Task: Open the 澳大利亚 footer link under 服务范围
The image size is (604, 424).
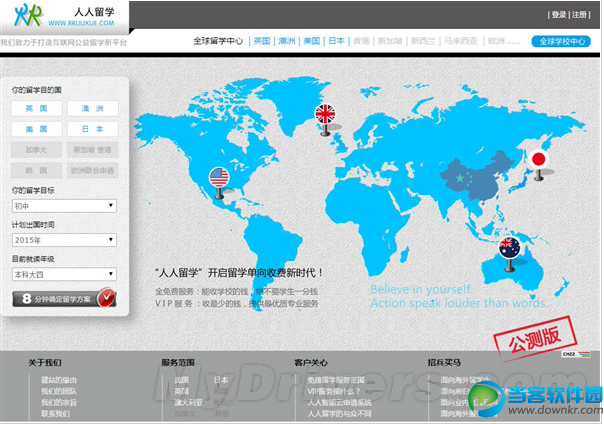Action: (x=188, y=402)
